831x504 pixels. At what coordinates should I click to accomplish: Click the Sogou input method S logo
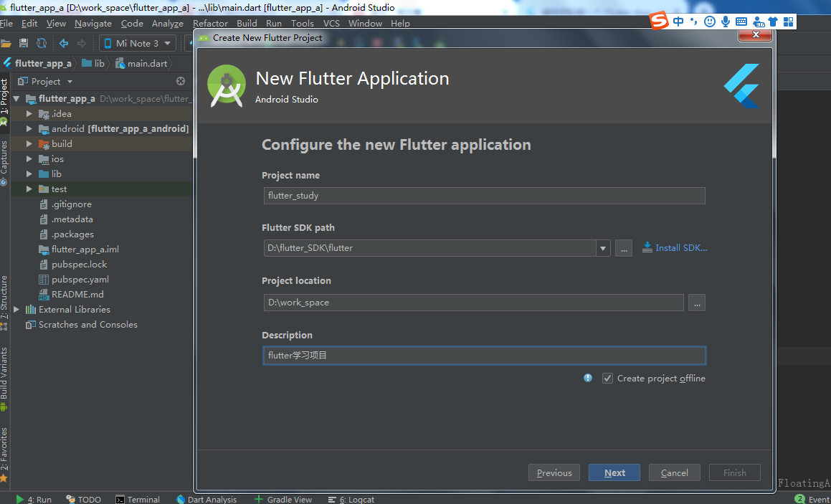click(x=660, y=22)
